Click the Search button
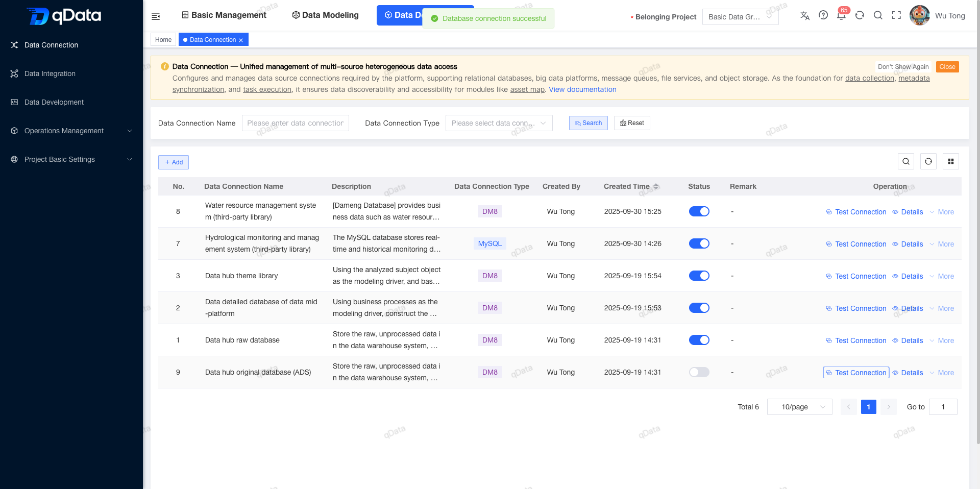Viewport: 980px width, 489px height. point(589,123)
